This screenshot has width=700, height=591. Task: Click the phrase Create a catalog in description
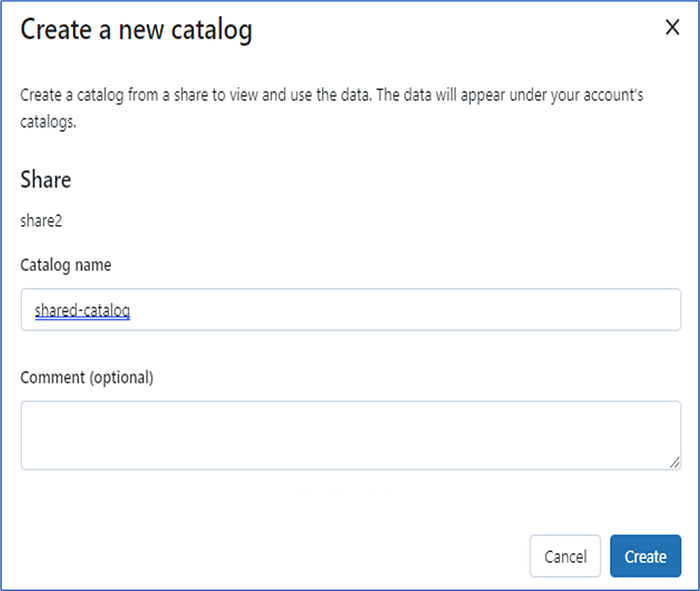[70, 96]
